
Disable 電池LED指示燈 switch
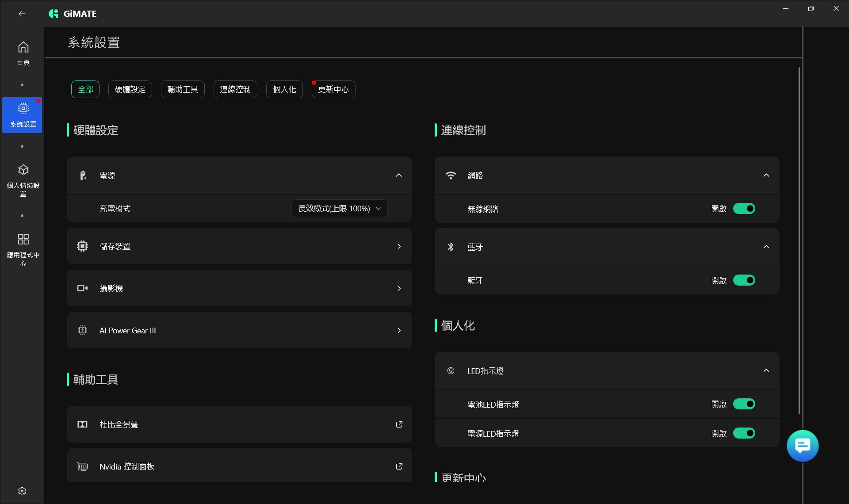[744, 404]
